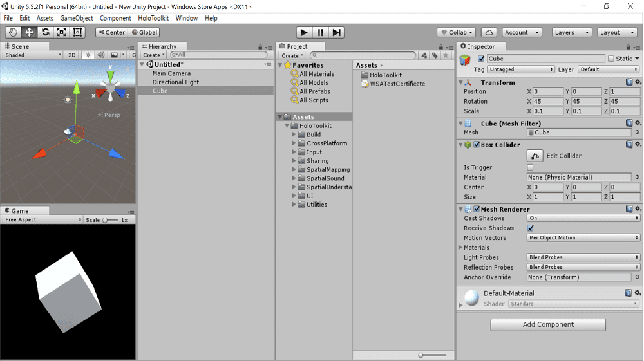Screen dimensions: 644x361
Task: Click the Cube object icon in Inspector
Action: pos(465,60)
